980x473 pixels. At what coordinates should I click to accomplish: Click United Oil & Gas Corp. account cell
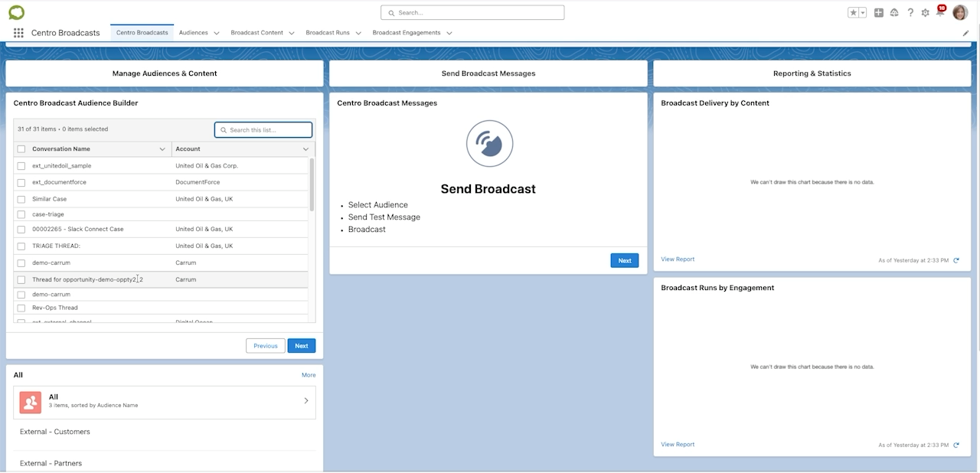(207, 166)
